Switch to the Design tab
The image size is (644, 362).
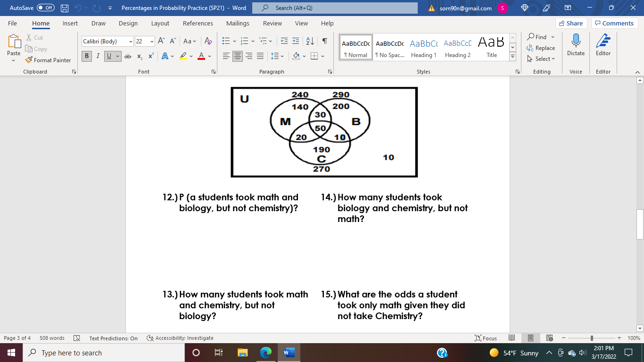[x=128, y=23]
